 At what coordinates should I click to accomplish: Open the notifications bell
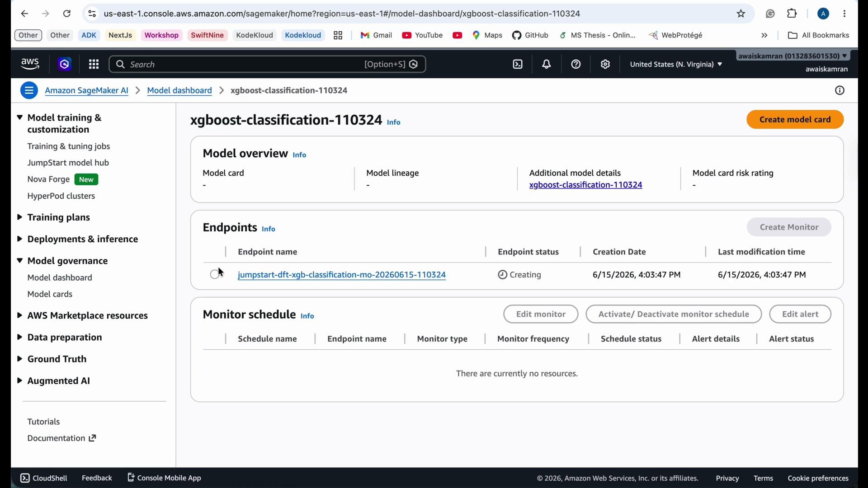pyautogui.click(x=547, y=65)
